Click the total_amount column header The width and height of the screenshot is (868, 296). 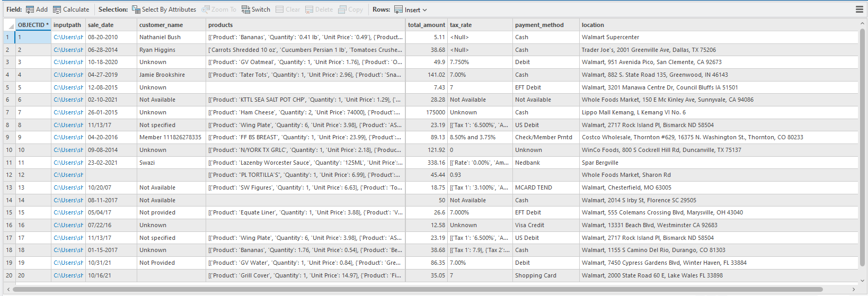tap(426, 25)
